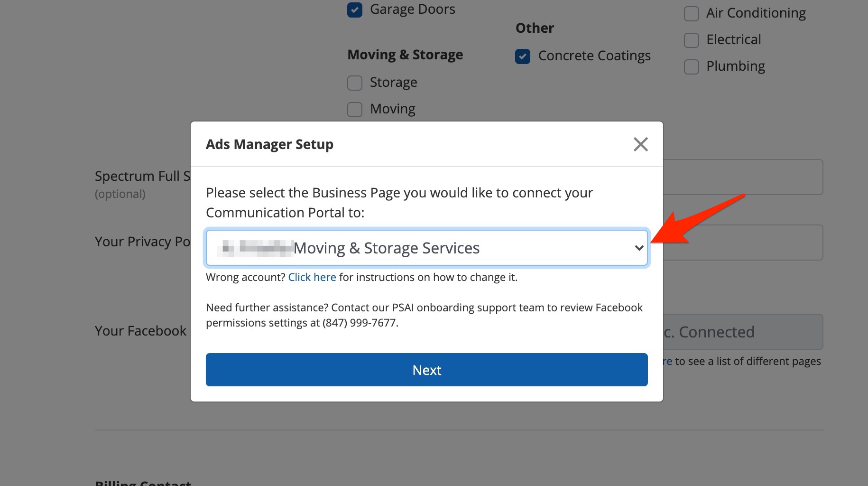Check the Air Conditioning option
This screenshot has height=486, width=868.
[x=691, y=14]
